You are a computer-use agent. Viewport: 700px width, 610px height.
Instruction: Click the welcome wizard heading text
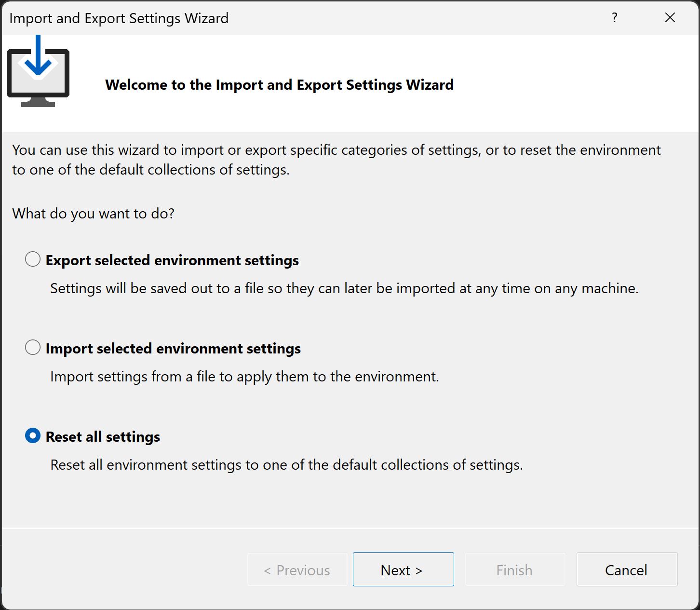tap(279, 84)
